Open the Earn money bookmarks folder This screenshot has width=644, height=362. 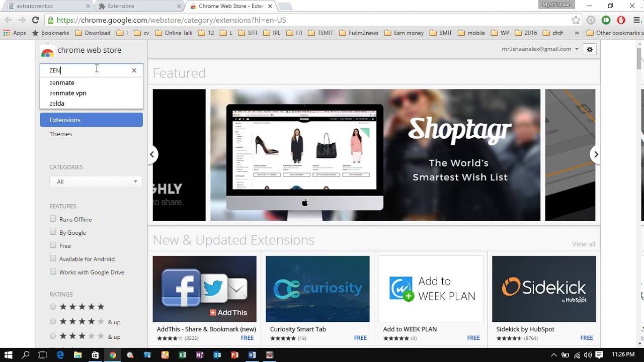click(x=404, y=33)
